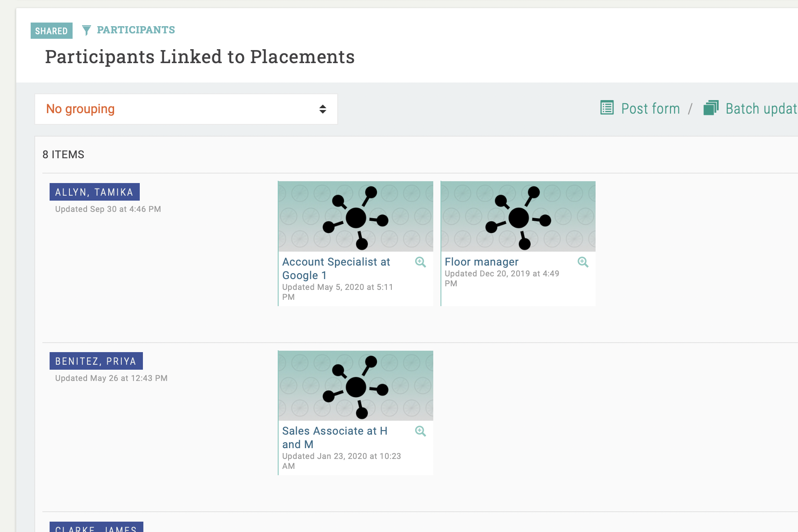Open the PARTICIPANTS filter link

coord(136,30)
